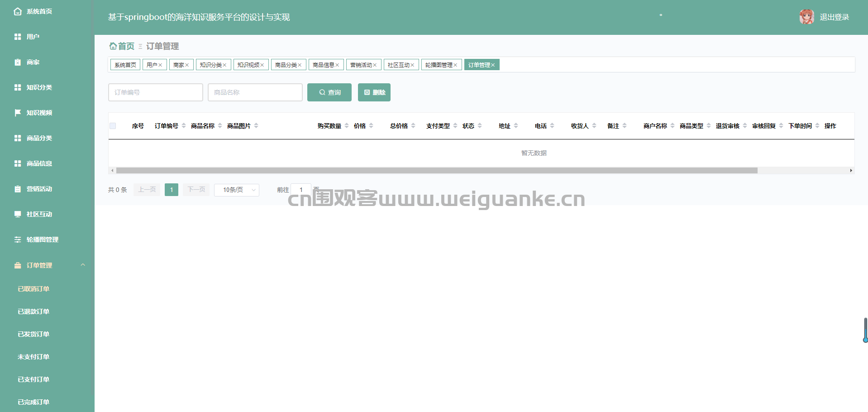The height and width of the screenshot is (412, 868).
Task: Close the 商品信息 tab
Action: [x=337, y=65]
